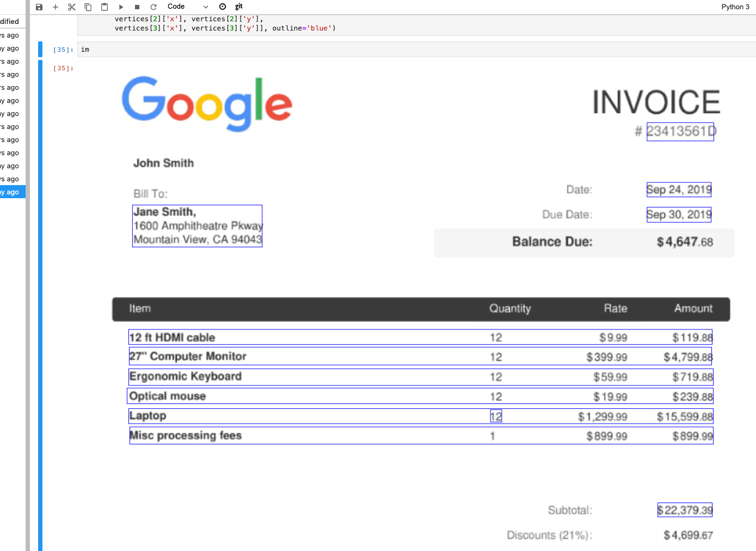
Task: Copy the selected cell from the toolbar
Action: (x=88, y=7)
